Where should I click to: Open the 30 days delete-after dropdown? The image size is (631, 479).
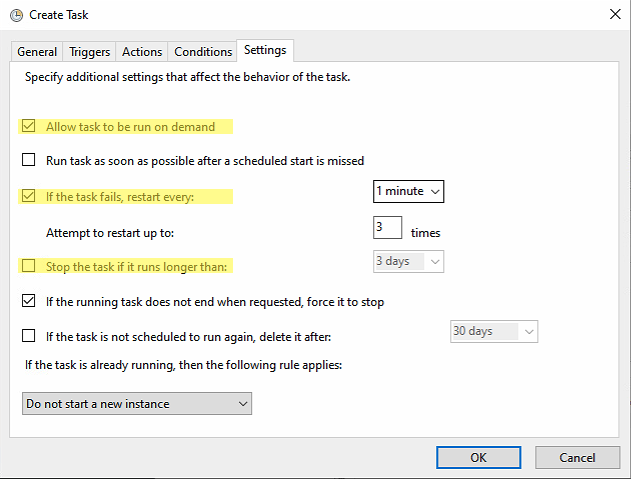pos(493,331)
